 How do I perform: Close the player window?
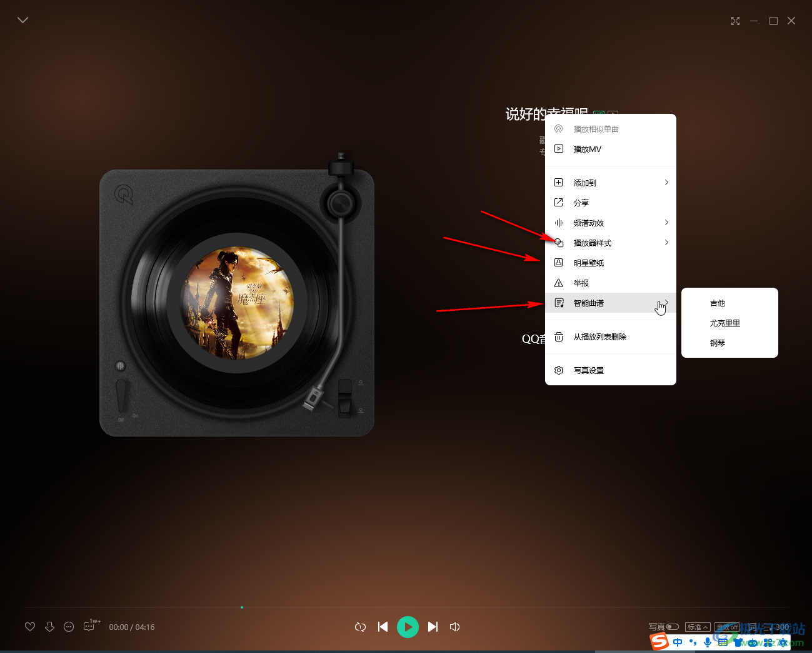tap(791, 21)
